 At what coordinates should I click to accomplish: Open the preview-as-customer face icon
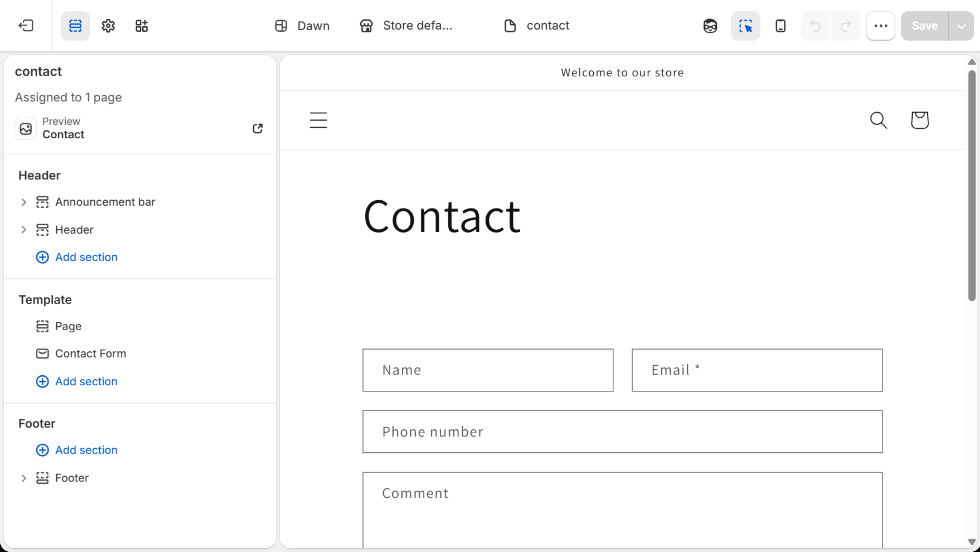tap(710, 25)
